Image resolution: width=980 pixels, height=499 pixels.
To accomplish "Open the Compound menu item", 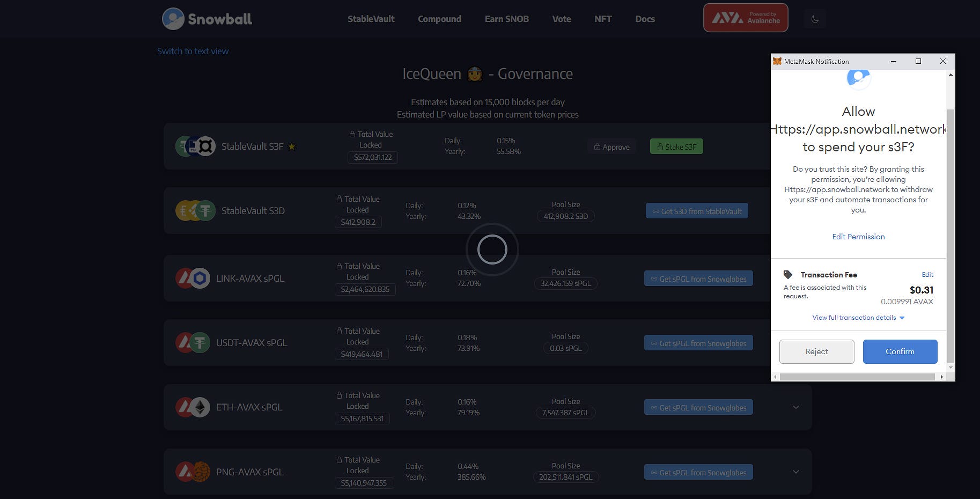I will 439,19.
